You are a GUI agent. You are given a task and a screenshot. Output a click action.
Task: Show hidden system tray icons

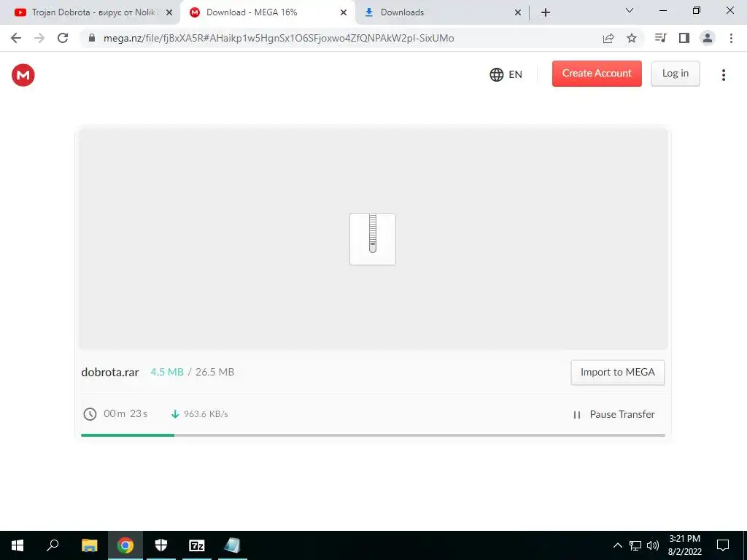point(617,545)
